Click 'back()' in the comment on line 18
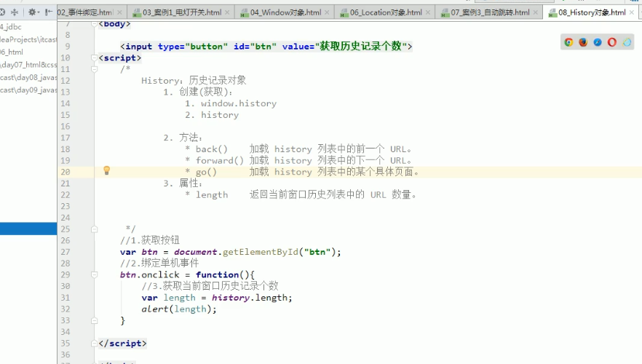Viewport: 642px width, 364px height. click(x=211, y=149)
